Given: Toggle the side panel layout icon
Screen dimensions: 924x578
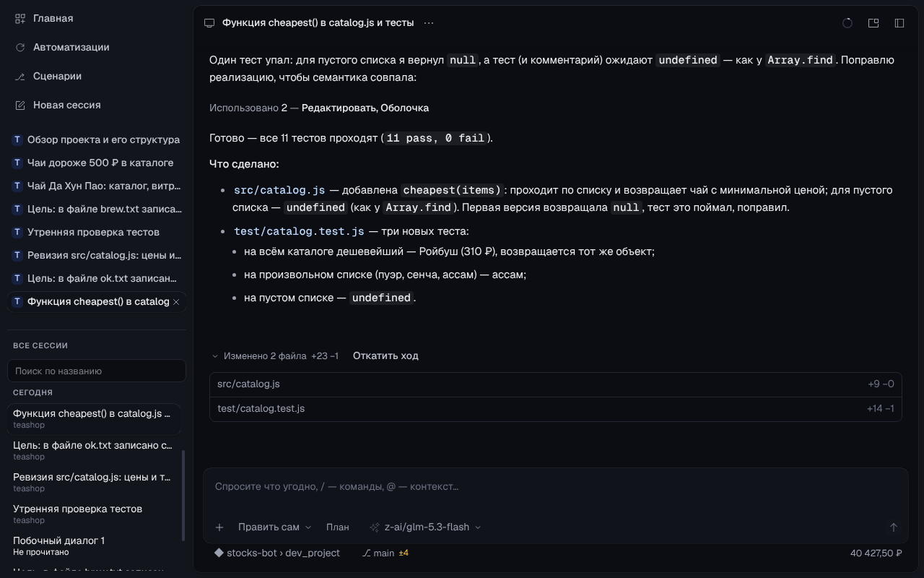Looking at the screenshot, I should (899, 23).
